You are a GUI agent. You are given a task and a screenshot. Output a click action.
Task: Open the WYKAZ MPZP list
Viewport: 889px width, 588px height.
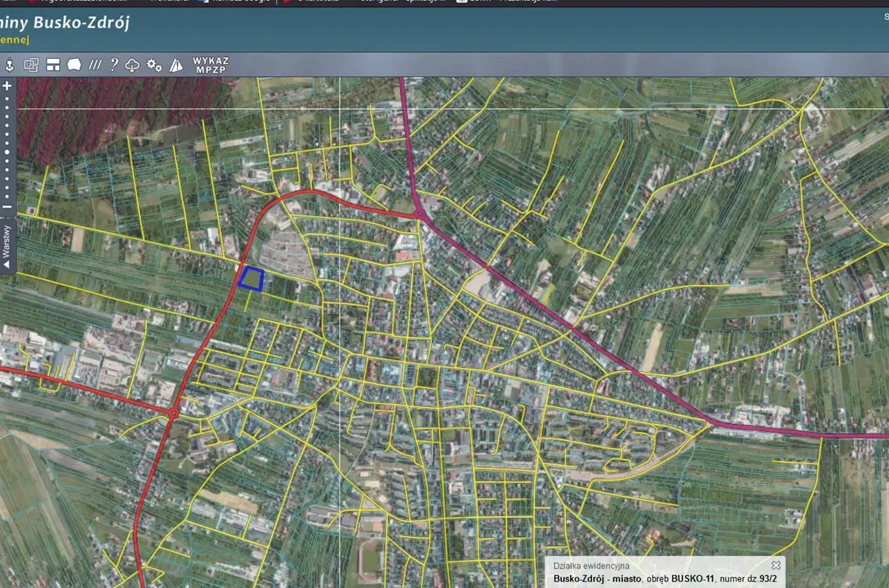click(x=210, y=65)
